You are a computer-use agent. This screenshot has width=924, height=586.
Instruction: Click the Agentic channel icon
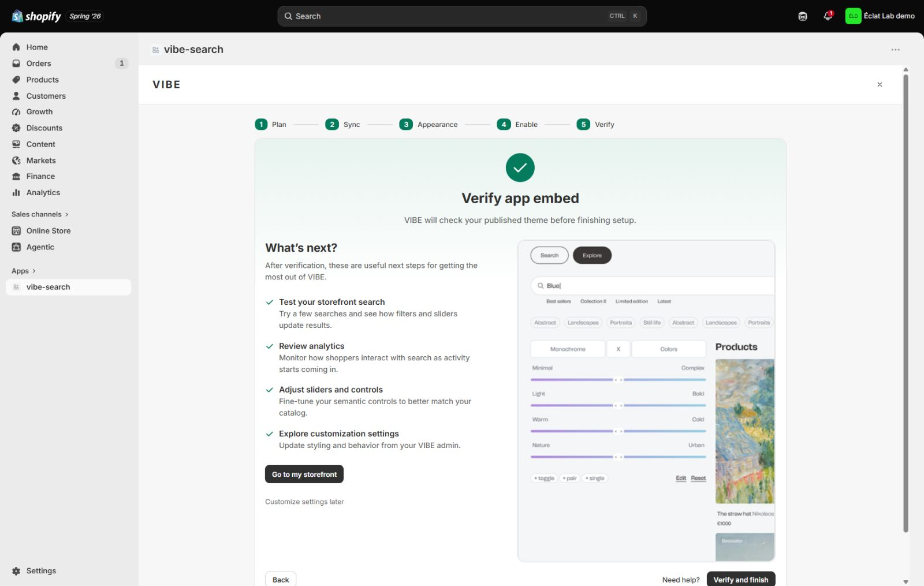[16, 247]
